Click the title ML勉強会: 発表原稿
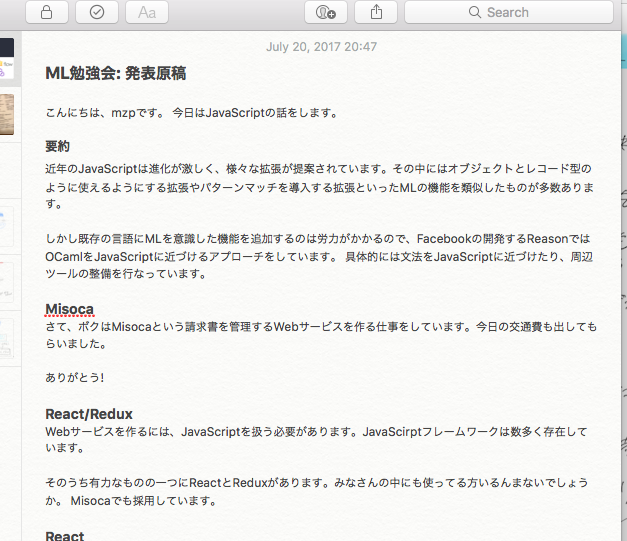This screenshot has height=541, width=627. 116,73
